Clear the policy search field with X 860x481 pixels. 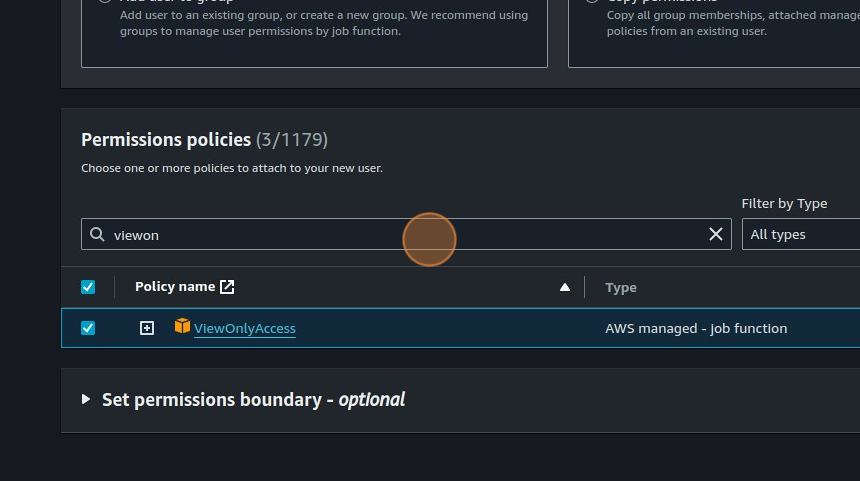(716, 234)
